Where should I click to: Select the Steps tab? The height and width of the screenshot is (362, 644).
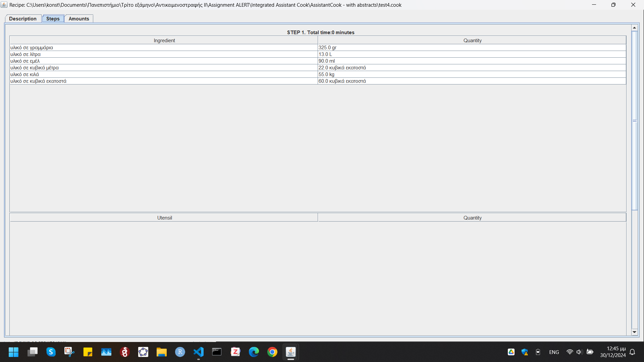pos(53,19)
